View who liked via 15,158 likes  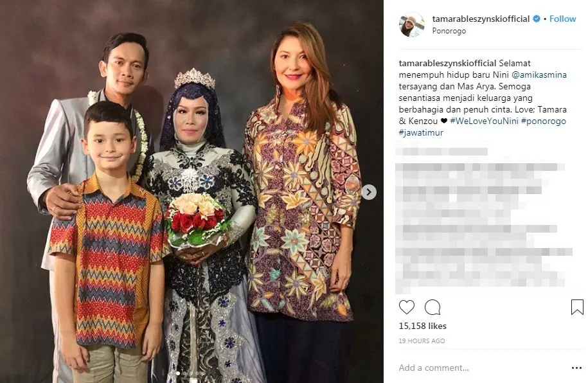[423, 326]
